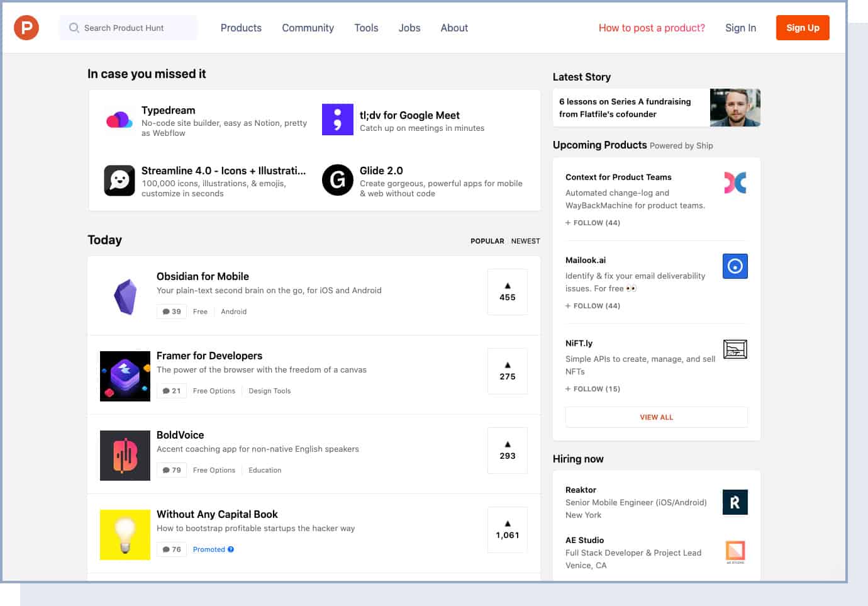Viewport: 868px width, 606px height.
Task: Click the BoldVoice app icon
Action: pos(125,456)
